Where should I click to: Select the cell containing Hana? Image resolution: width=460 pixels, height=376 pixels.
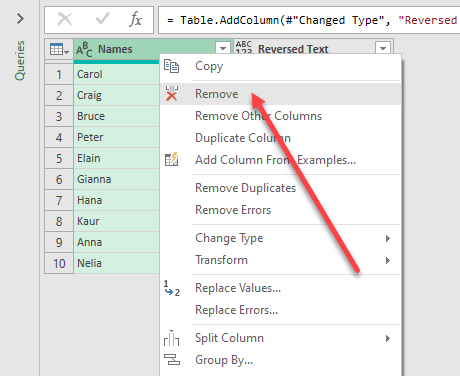(x=116, y=200)
